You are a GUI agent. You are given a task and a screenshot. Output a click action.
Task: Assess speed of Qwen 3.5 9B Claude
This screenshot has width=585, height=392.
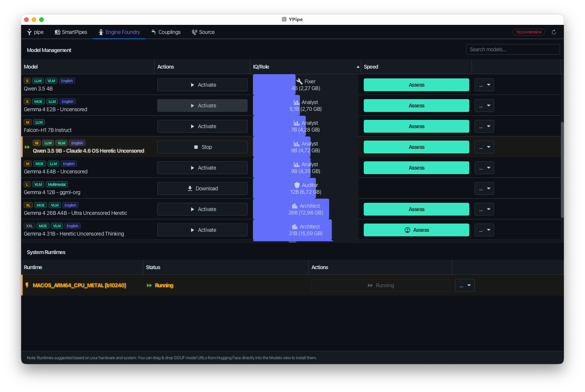point(417,147)
